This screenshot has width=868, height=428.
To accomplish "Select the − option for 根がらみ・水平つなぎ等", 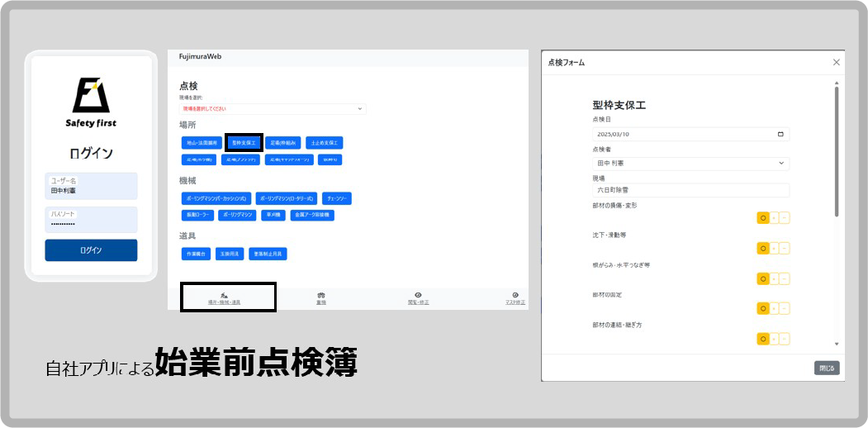I will tap(785, 278).
